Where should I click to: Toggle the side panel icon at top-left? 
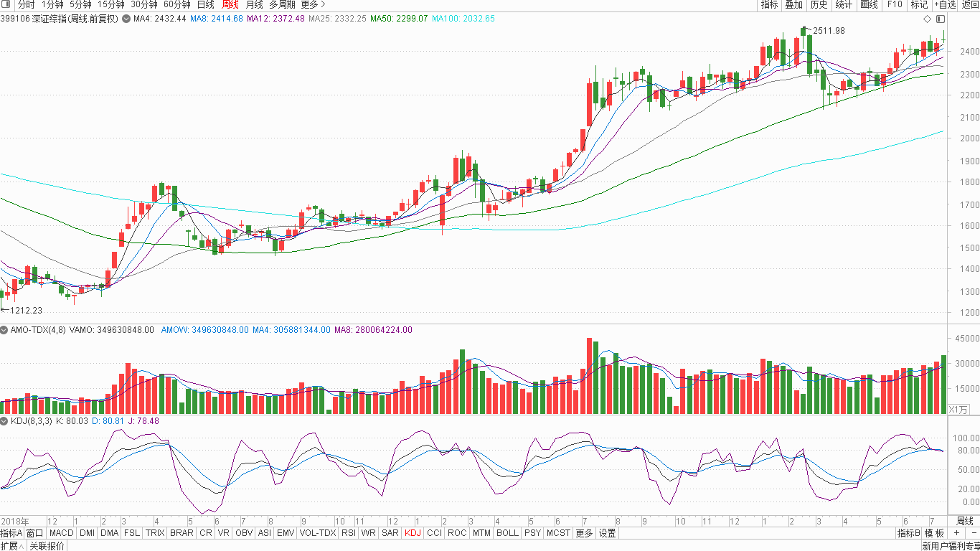coord(6,4)
